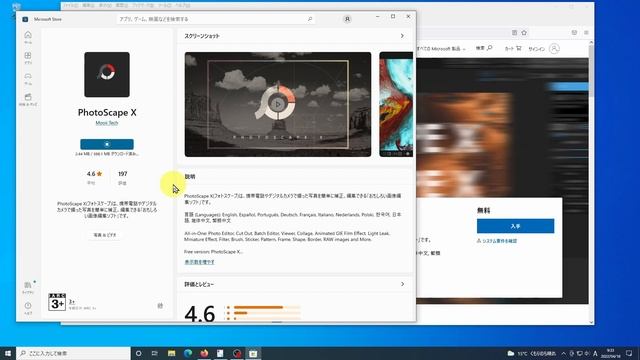Expand the Screenshots section chevron
The image size is (640, 360).
(402, 36)
